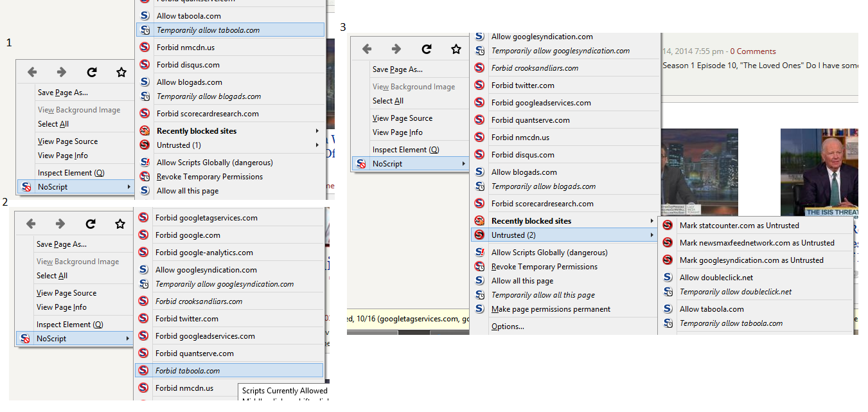This screenshot has height=412, width=868.
Task: Expand the NoScript submenu in panel 3
Action: (411, 164)
